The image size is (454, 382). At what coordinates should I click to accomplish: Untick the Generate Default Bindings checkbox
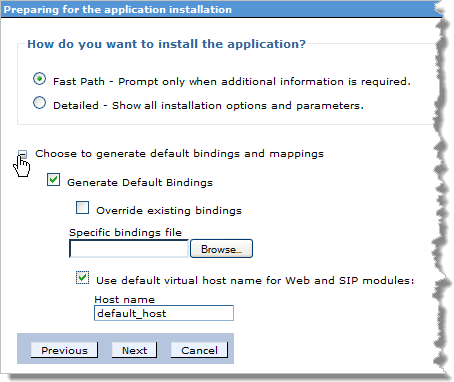tap(54, 180)
